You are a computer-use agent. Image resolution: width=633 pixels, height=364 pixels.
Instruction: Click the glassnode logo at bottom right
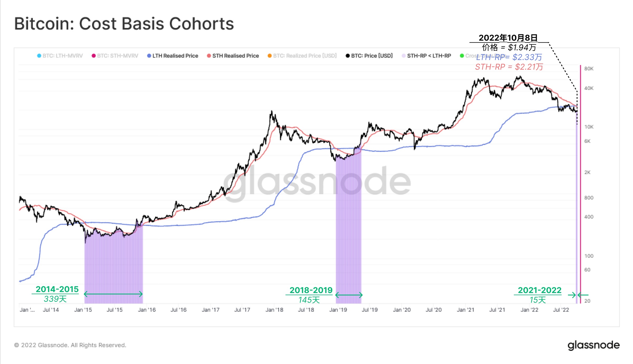tap(593, 345)
